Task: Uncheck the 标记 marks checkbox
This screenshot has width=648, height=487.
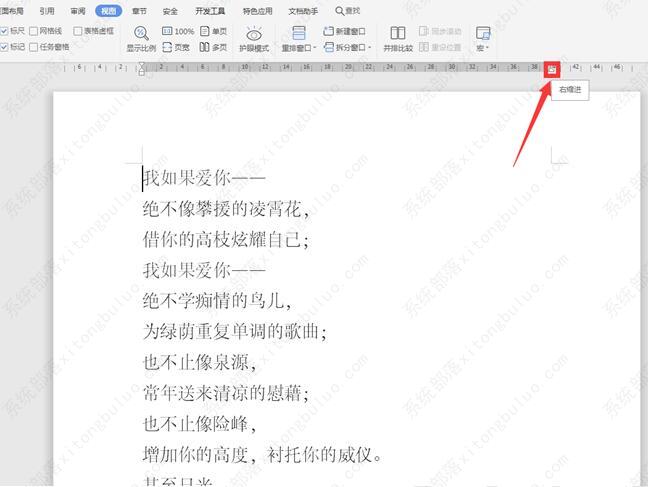Action: [4, 47]
